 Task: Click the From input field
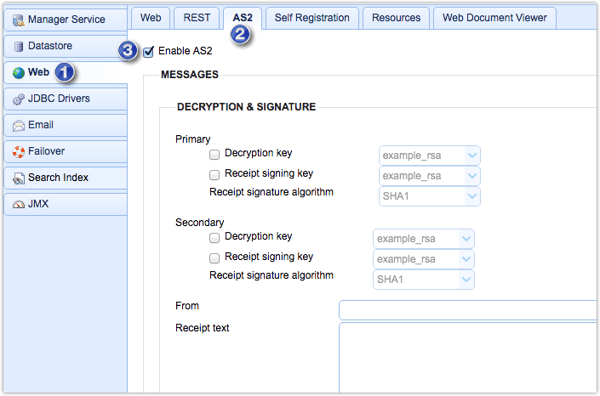[x=468, y=310]
